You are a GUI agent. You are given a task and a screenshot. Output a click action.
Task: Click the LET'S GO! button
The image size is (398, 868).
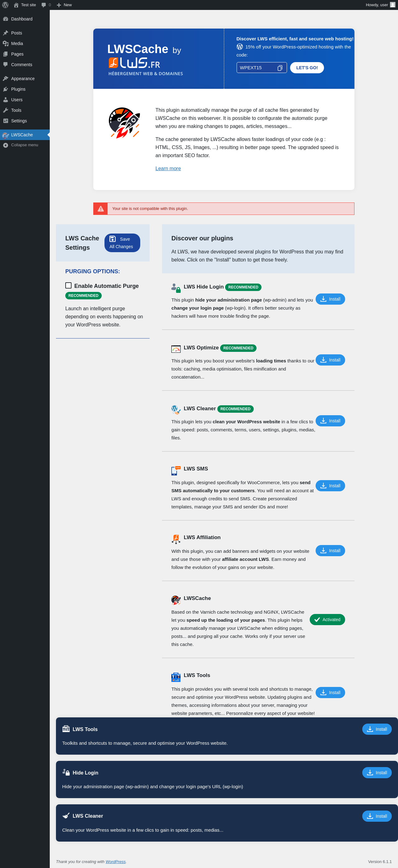point(307,68)
